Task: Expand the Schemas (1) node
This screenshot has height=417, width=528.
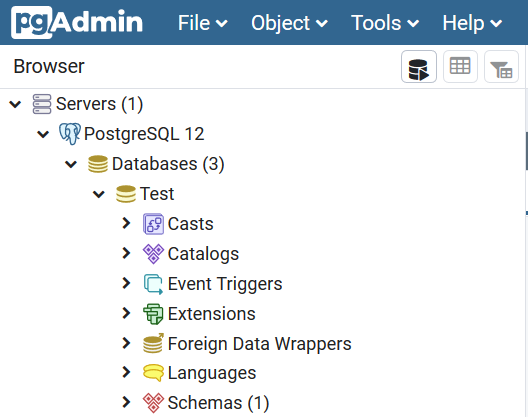Action: pos(126,402)
